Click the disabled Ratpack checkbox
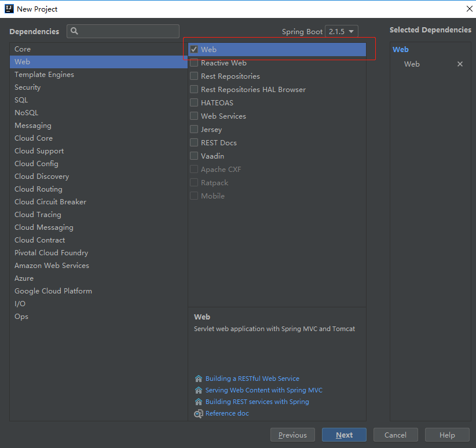Image resolution: width=476 pixels, height=448 pixels. [194, 182]
